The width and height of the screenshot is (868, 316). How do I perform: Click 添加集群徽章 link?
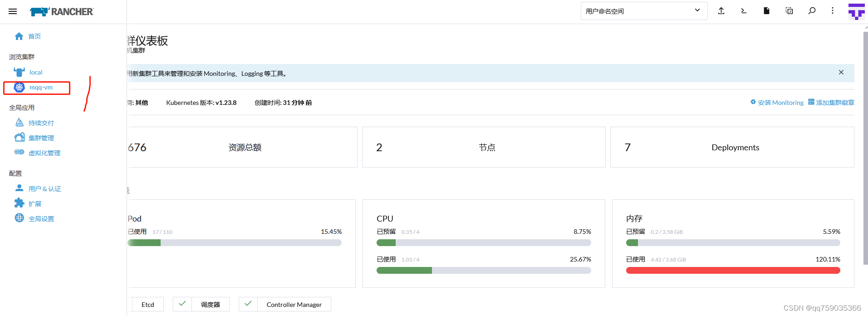835,103
